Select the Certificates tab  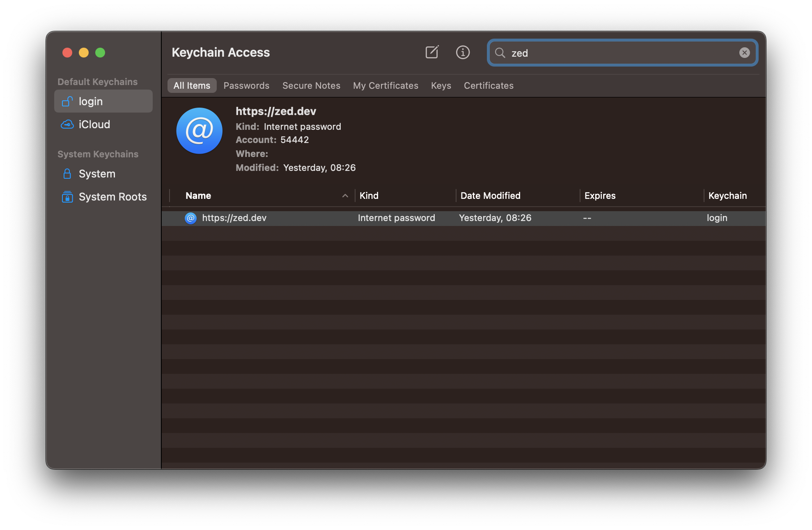(x=489, y=85)
